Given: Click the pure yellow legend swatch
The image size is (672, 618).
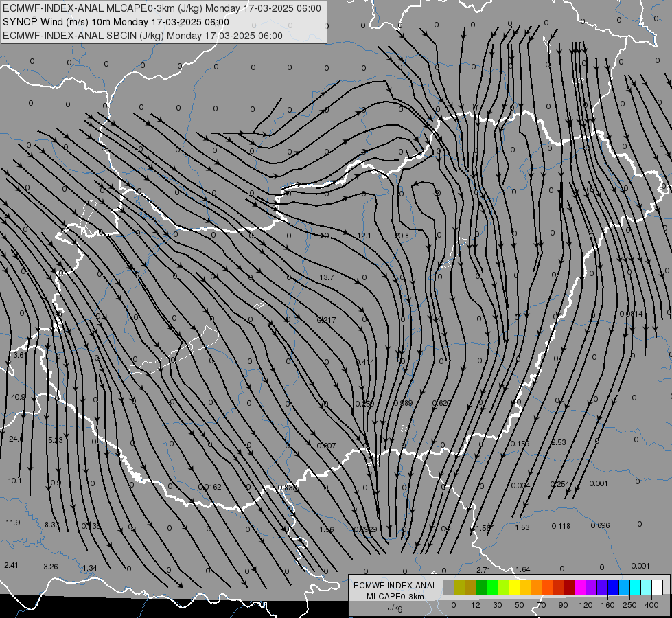Looking at the screenshot, I should coord(514,587).
